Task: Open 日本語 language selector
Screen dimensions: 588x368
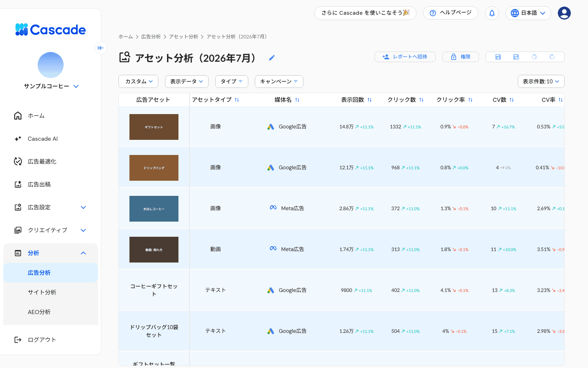Action: click(528, 13)
